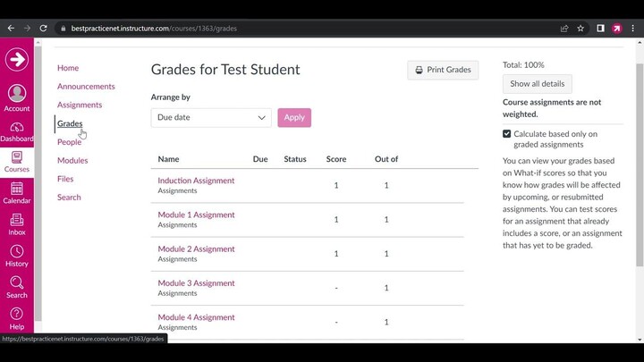Image resolution: width=644 pixels, height=362 pixels.
Task: Click the dash score for Module 3 Assignment
Action: (x=336, y=288)
